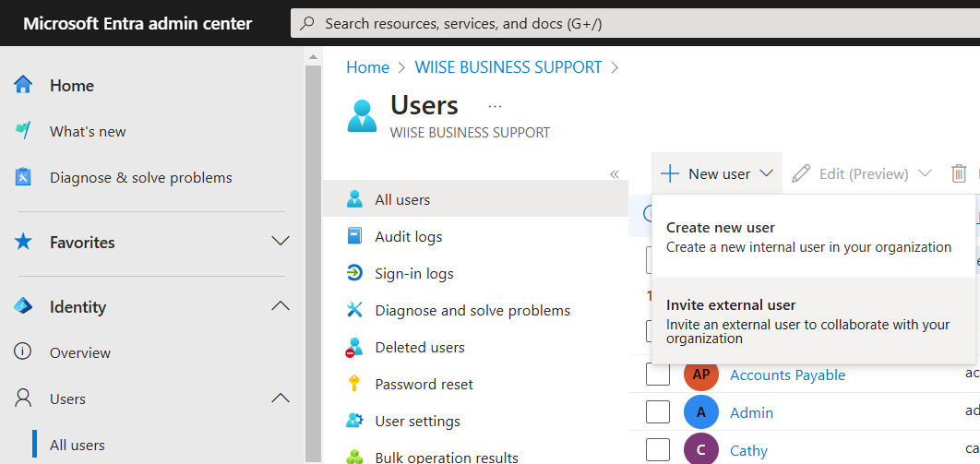Screen dimensions: 980x464
Task: Collapse the blade menu with double chevron
Action: (615, 174)
